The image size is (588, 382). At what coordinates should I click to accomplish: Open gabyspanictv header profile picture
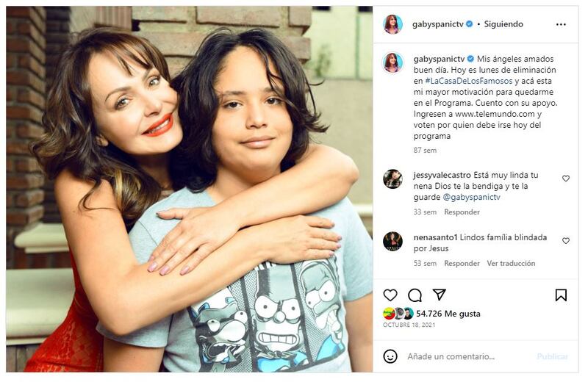click(392, 24)
